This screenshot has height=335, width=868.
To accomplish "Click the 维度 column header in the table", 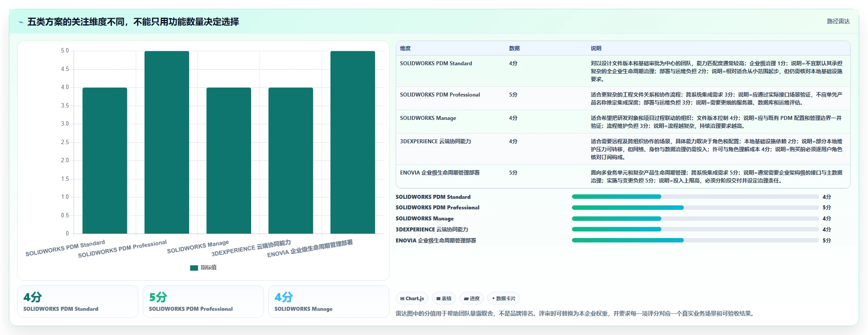I will tap(405, 48).
